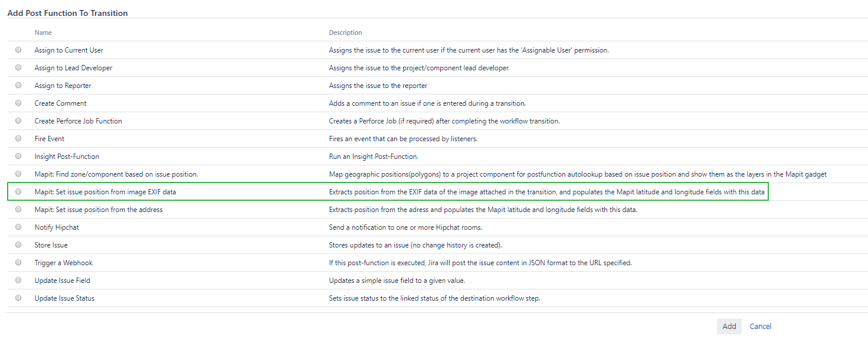868x342 pixels.
Task: Select Mapit position from address radio button
Action: tap(18, 210)
